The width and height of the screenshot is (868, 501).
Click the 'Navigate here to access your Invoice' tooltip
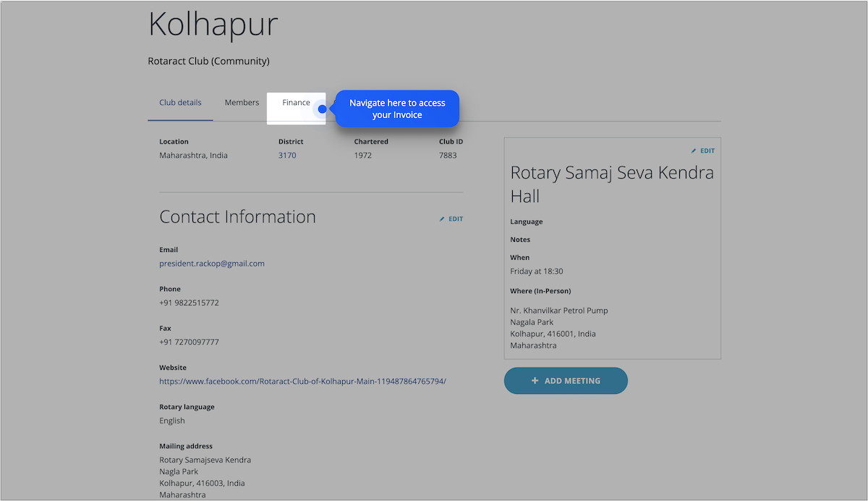point(397,109)
